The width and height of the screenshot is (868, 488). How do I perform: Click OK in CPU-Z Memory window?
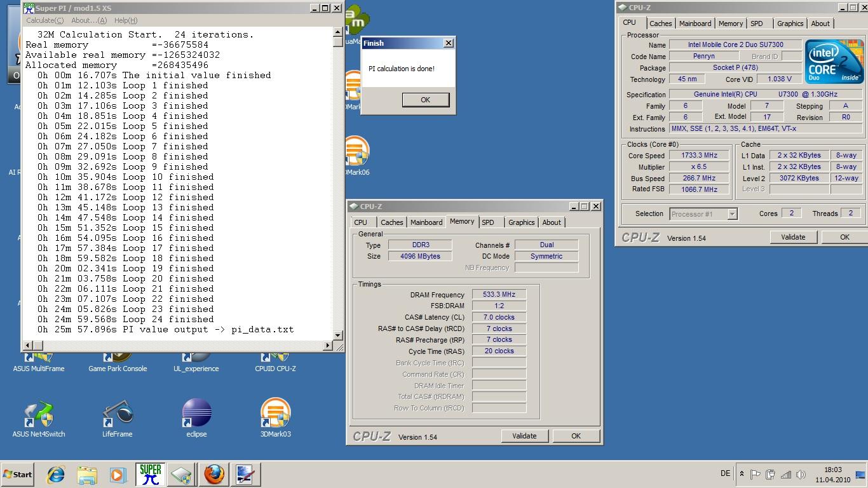point(576,436)
